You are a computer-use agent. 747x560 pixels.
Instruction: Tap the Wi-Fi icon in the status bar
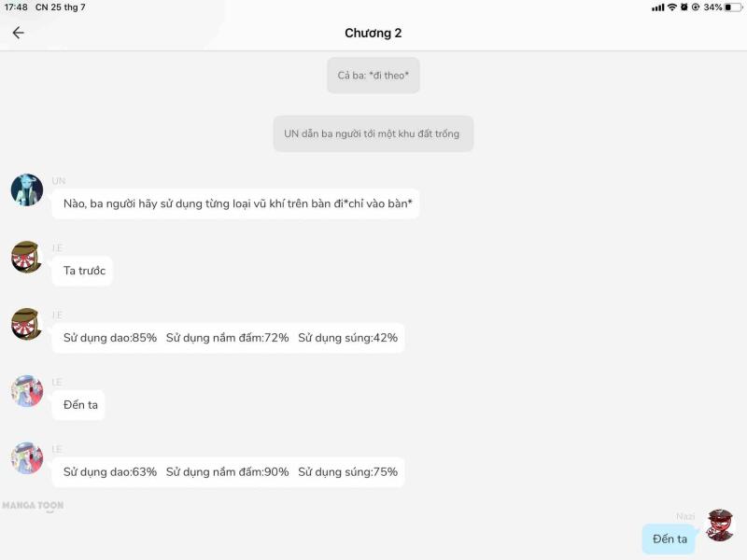click(671, 7)
